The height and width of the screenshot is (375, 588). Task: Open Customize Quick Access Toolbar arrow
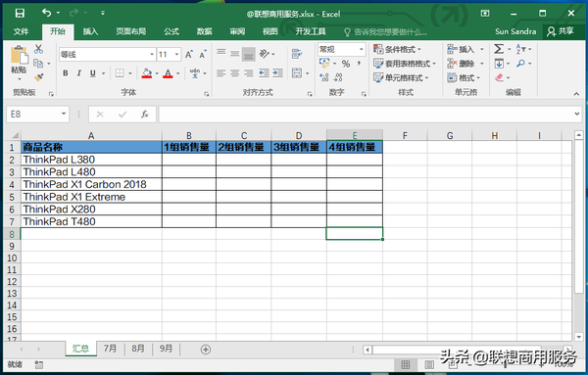click(102, 13)
